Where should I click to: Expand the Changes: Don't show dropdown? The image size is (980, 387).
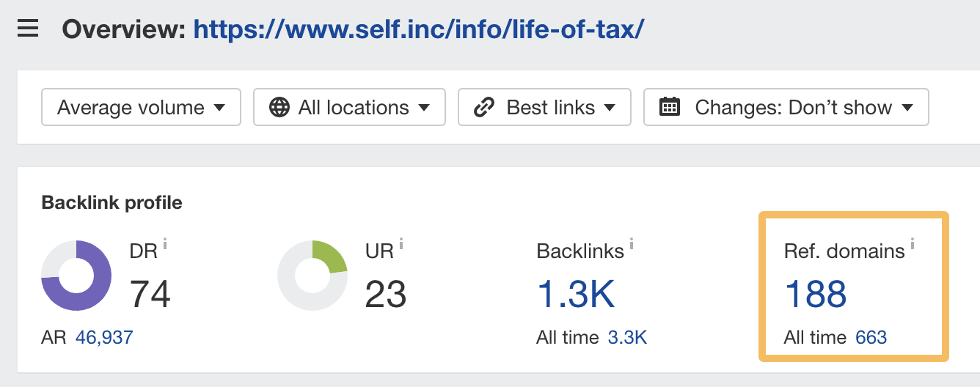point(786,108)
